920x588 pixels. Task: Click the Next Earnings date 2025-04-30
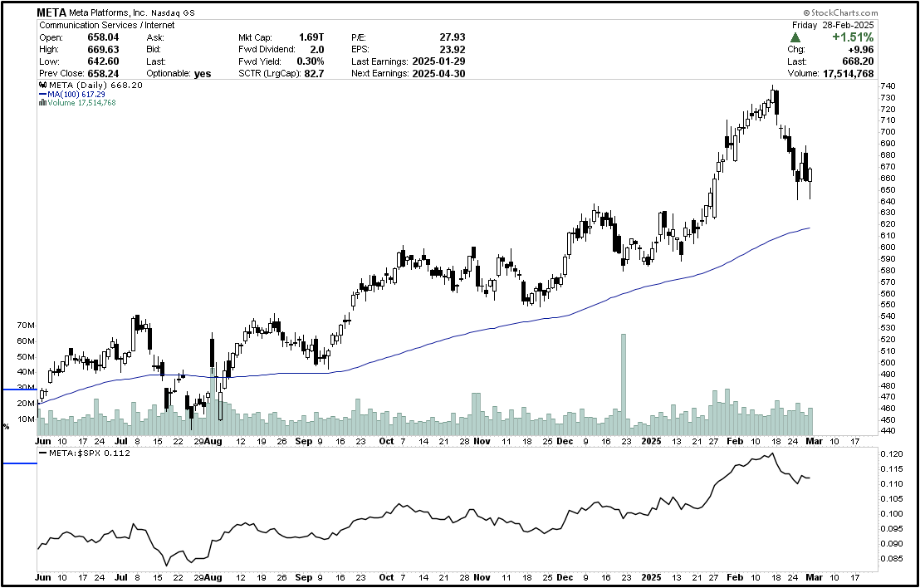point(439,74)
